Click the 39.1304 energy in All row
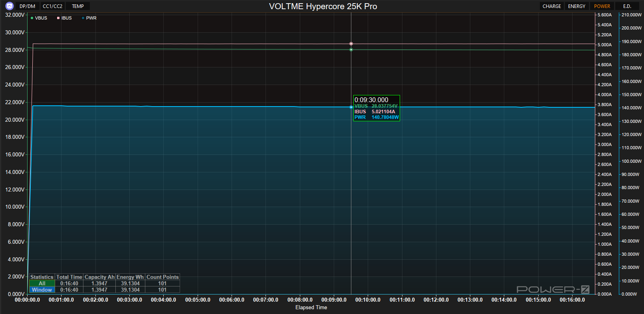 130,283
